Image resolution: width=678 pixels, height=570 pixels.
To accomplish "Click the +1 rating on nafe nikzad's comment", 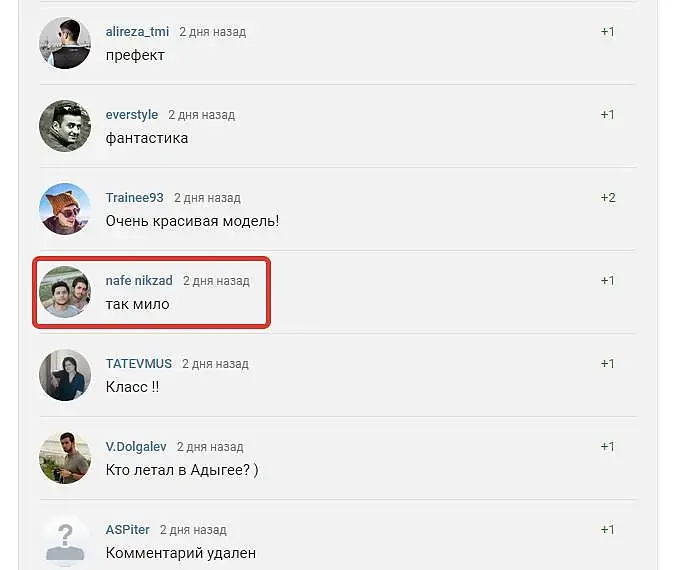I will tap(608, 281).
